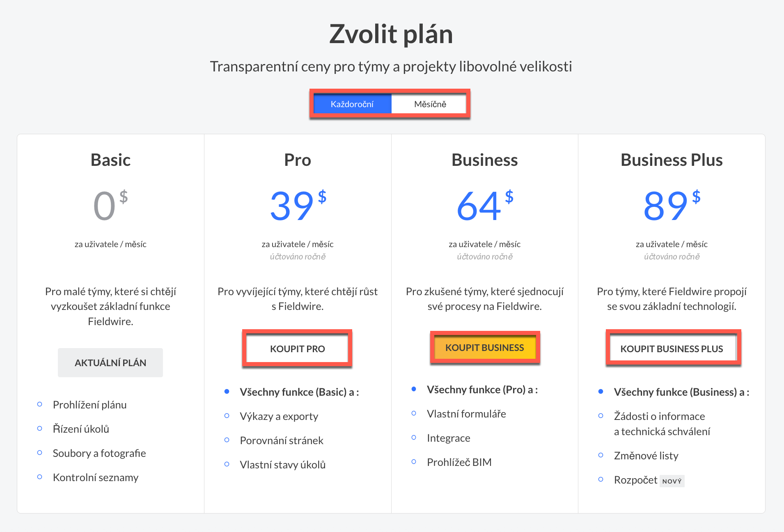Image resolution: width=784 pixels, height=532 pixels.
Task: Open the Vlastní formuláře feature
Action: coord(466,414)
